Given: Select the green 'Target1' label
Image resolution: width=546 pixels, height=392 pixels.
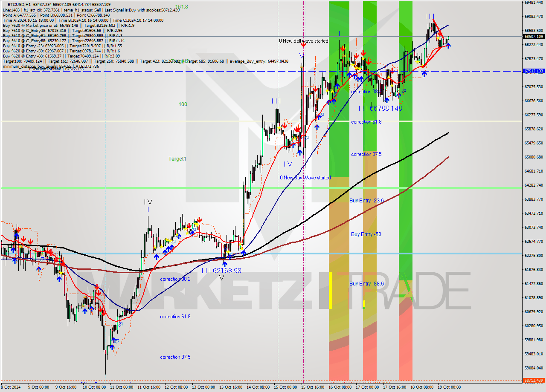Looking at the screenshot, I should coord(177,159).
